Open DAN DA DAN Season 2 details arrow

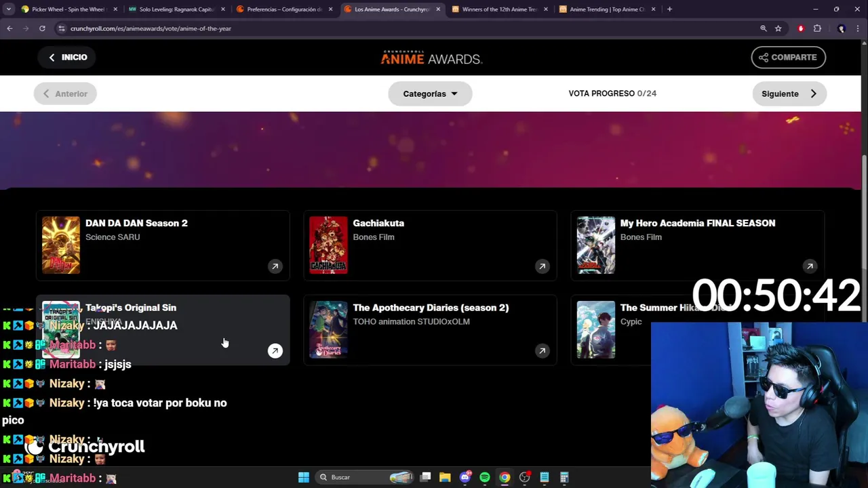(x=275, y=266)
